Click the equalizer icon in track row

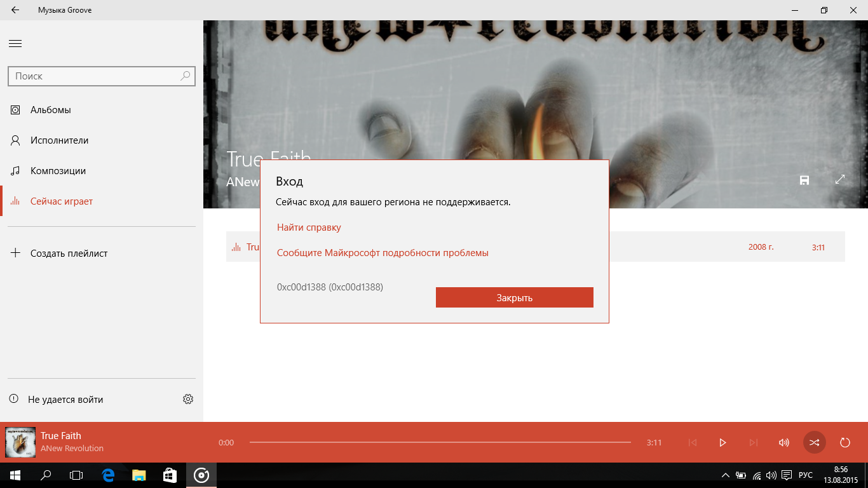point(236,247)
